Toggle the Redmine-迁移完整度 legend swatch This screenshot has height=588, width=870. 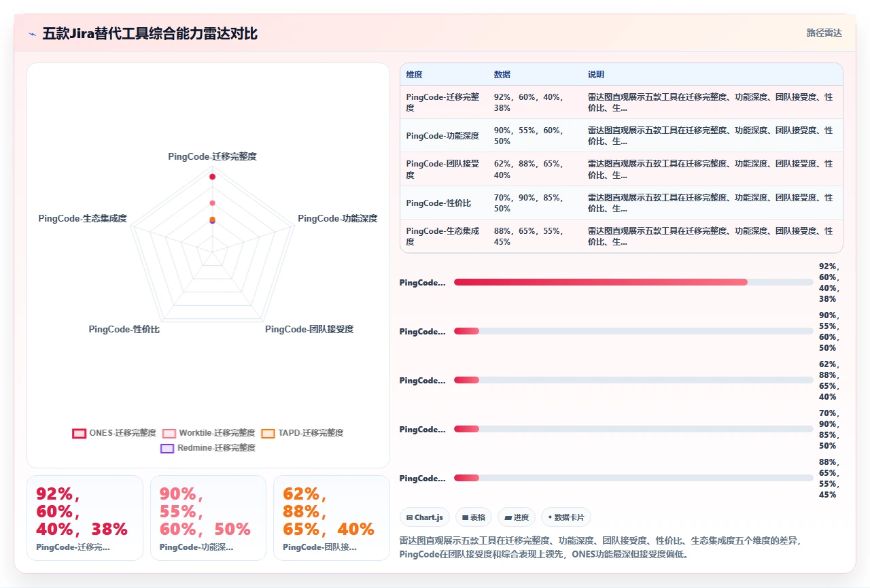point(167,448)
